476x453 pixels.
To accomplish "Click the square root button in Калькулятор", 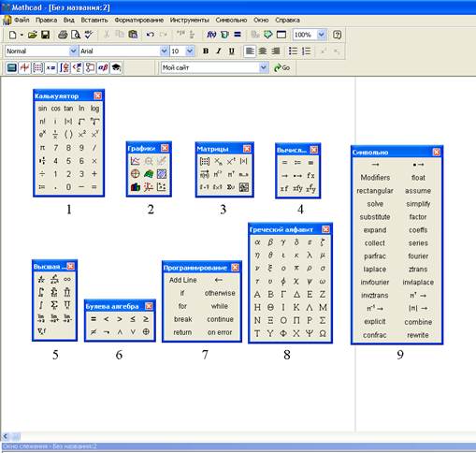I will pos(81,122).
